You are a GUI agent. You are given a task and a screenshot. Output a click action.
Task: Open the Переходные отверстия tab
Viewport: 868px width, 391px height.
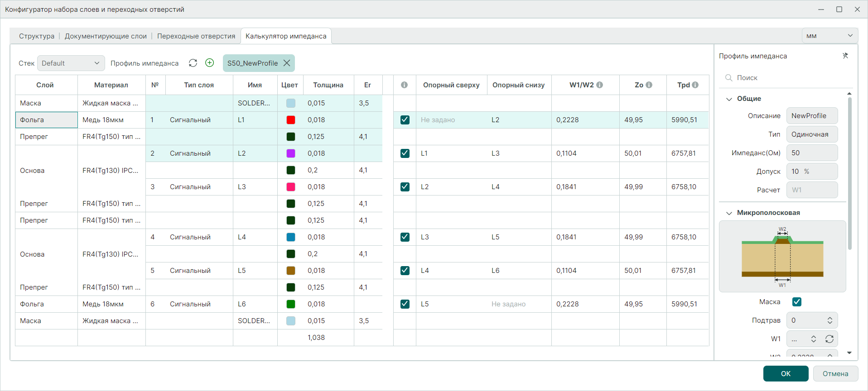pyautogui.click(x=196, y=36)
